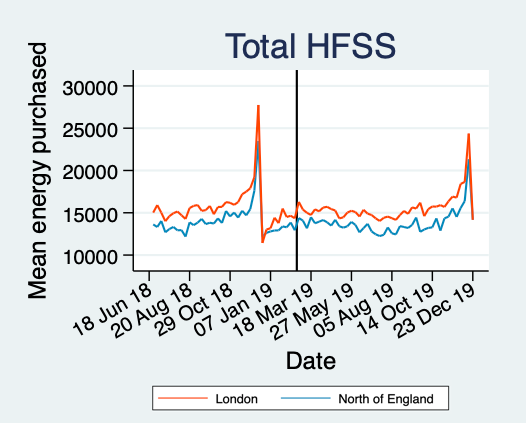Click the Total HFSS chart title
This screenshot has width=526, height=423.
point(310,46)
